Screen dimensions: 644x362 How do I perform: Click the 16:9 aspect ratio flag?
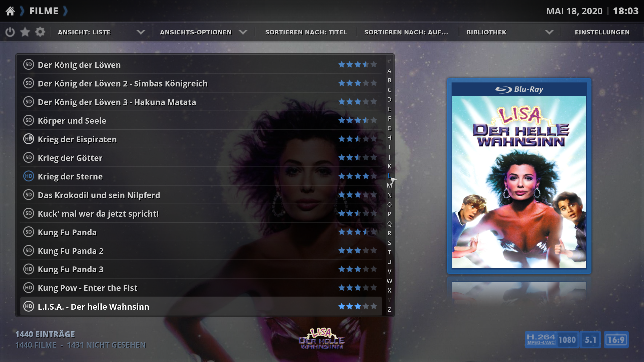pyautogui.click(x=616, y=340)
